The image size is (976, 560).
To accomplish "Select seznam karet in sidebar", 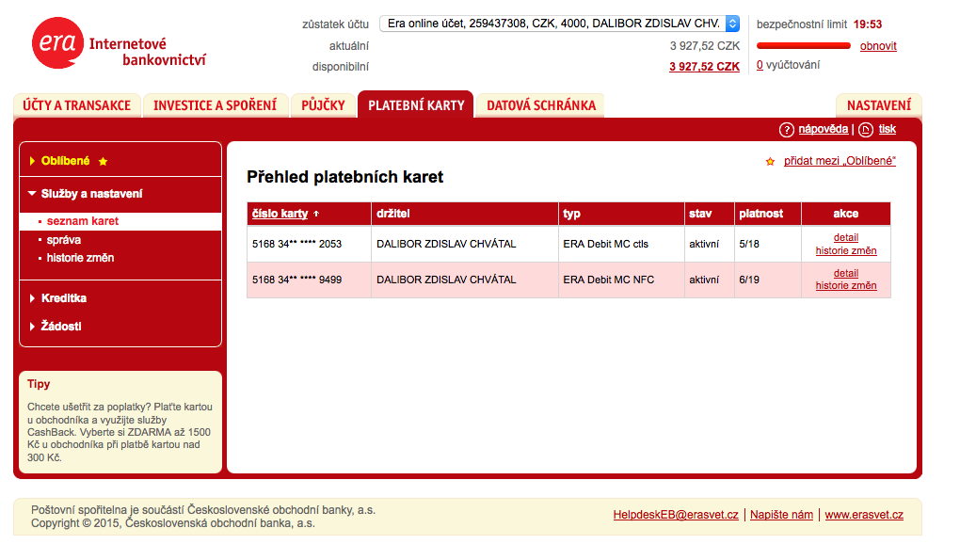I will (82, 221).
